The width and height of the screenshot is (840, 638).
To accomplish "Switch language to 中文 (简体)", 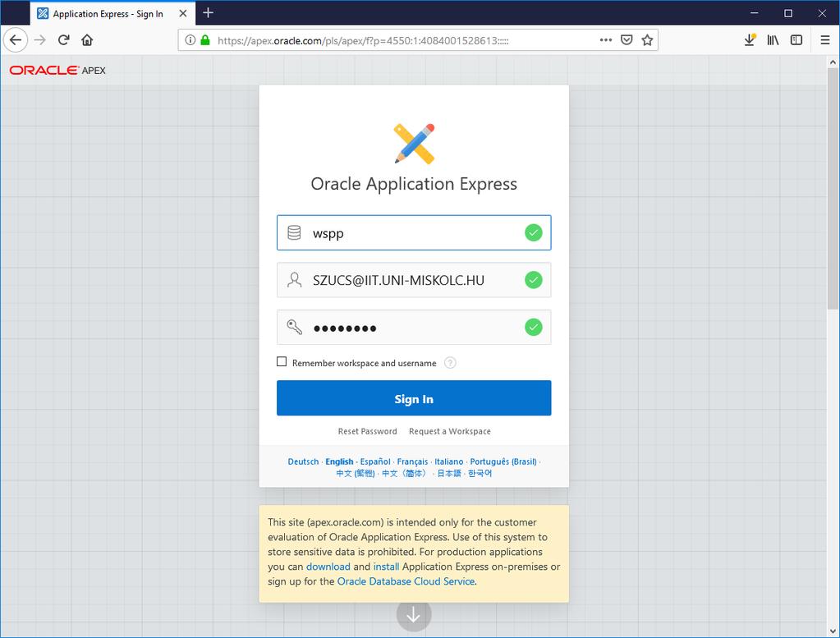I will 405,474.
